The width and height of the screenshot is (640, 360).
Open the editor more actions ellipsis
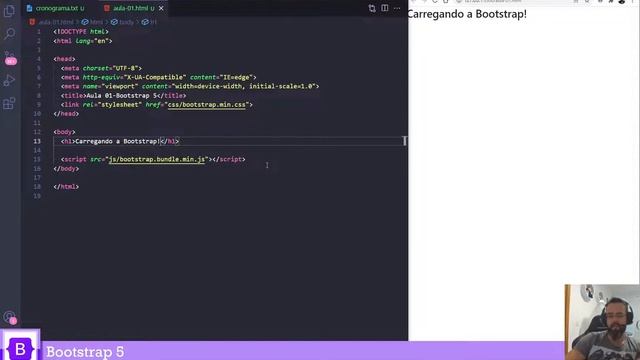click(x=397, y=8)
